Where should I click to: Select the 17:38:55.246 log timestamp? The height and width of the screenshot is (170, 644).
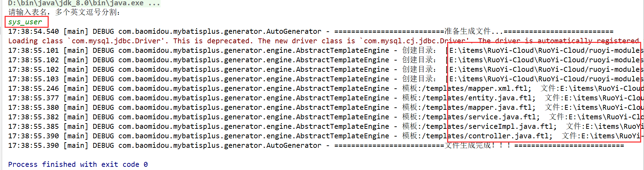click(x=34, y=89)
